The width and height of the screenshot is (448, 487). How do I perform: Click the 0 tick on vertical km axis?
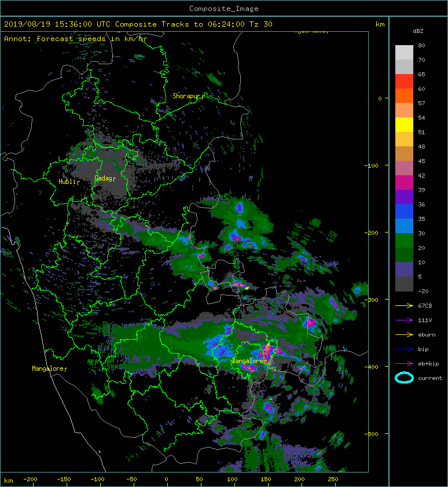[x=380, y=98]
